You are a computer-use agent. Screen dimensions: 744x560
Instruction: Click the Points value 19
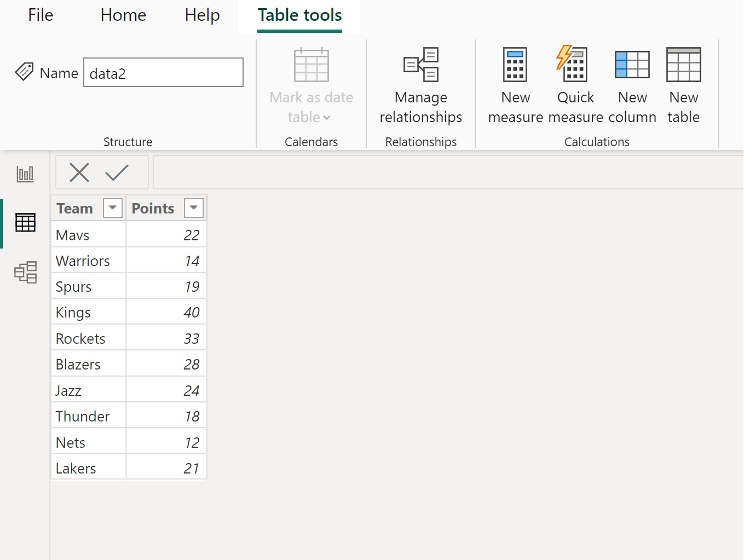pyautogui.click(x=166, y=286)
